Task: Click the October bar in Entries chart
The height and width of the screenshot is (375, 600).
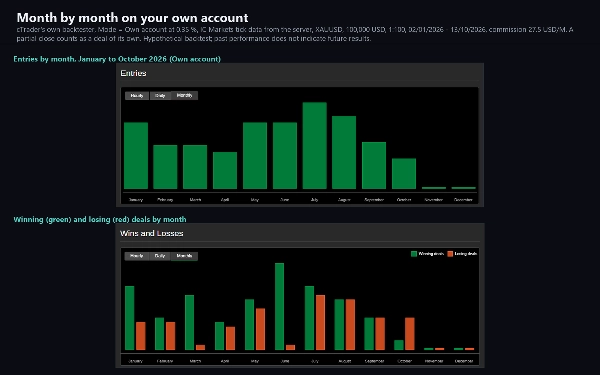Action: pyautogui.click(x=404, y=173)
